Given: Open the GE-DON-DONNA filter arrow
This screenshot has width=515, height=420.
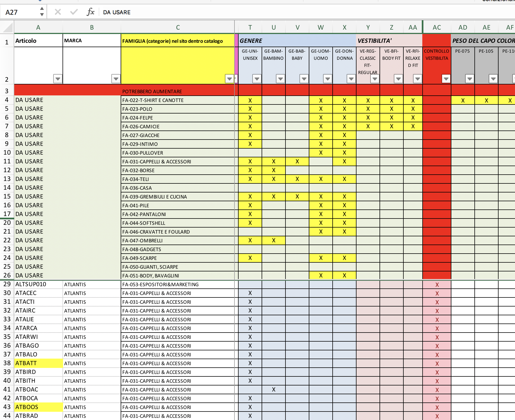Looking at the screenshot, I should coord(351,79).
